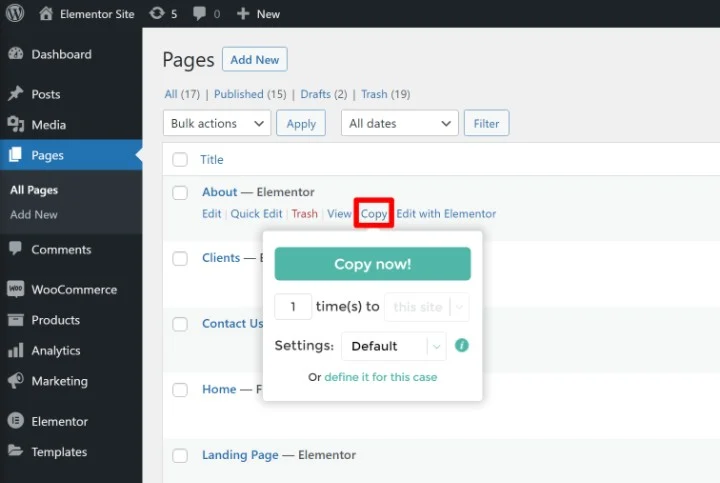
Task: Click the Apply button
Action: click(301, 123)
